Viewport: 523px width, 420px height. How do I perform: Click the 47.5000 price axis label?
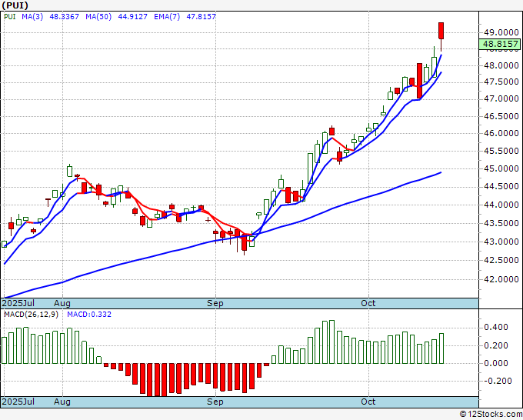point(501,82)
